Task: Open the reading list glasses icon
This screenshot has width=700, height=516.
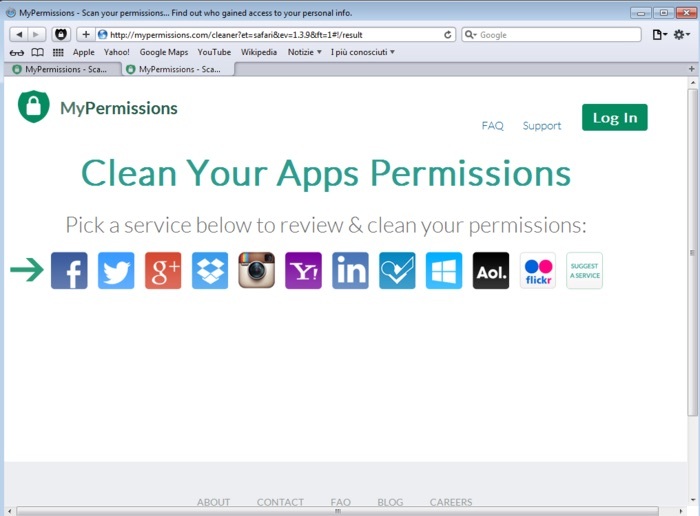Action: pos(17,53)
